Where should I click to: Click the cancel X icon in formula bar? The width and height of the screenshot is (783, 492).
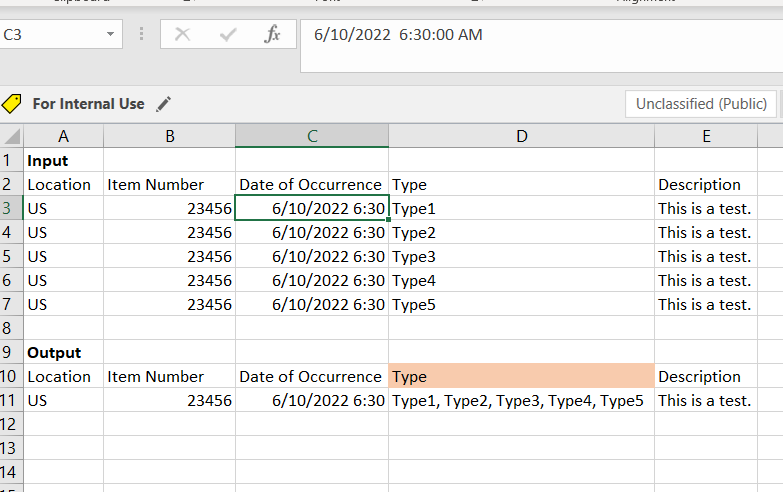tap(182, 34)
